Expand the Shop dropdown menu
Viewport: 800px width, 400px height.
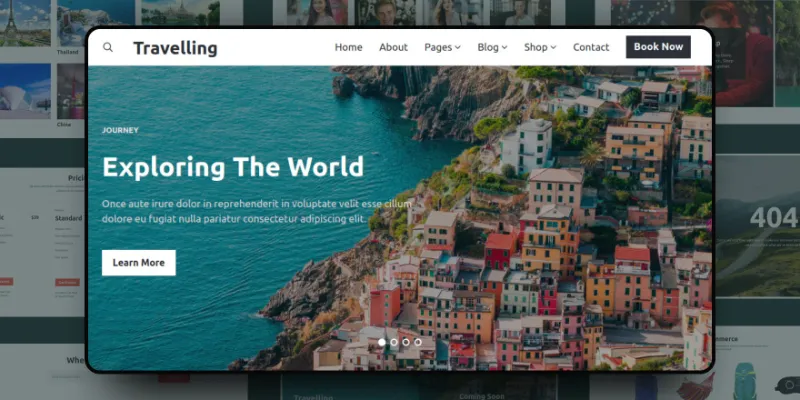tap(540, 47)
